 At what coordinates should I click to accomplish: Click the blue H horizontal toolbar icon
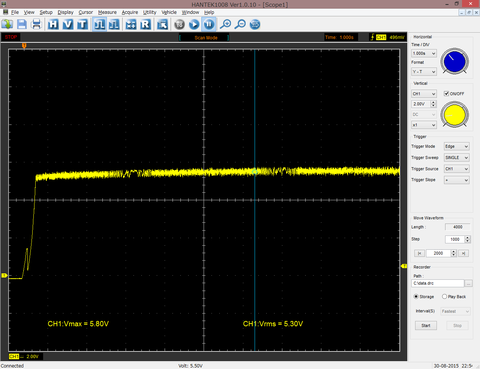click(53, 24)
